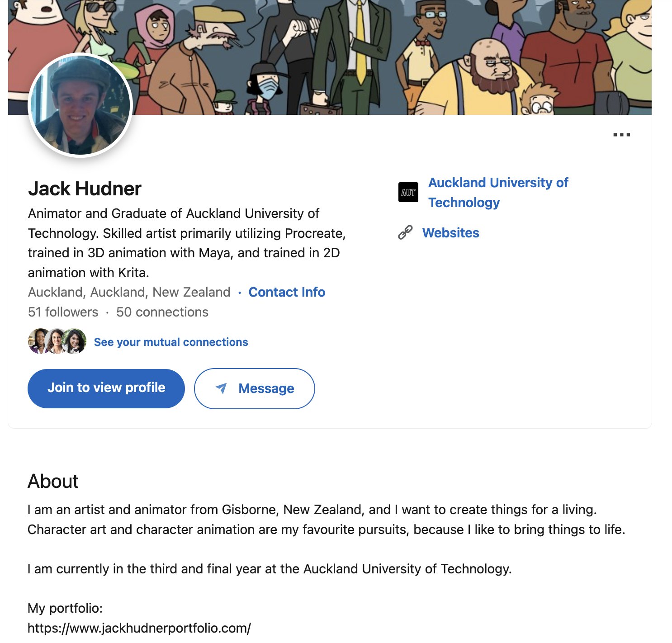672x643 pixels.
Task: Click the About section heading
Action: pyautogui.click(x=53, y=481)
